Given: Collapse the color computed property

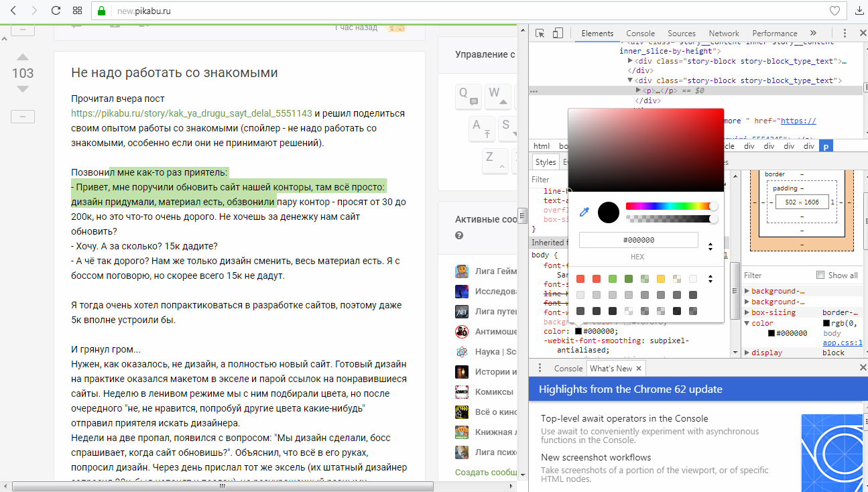Looking at the screenshot, I should (747, 323).
